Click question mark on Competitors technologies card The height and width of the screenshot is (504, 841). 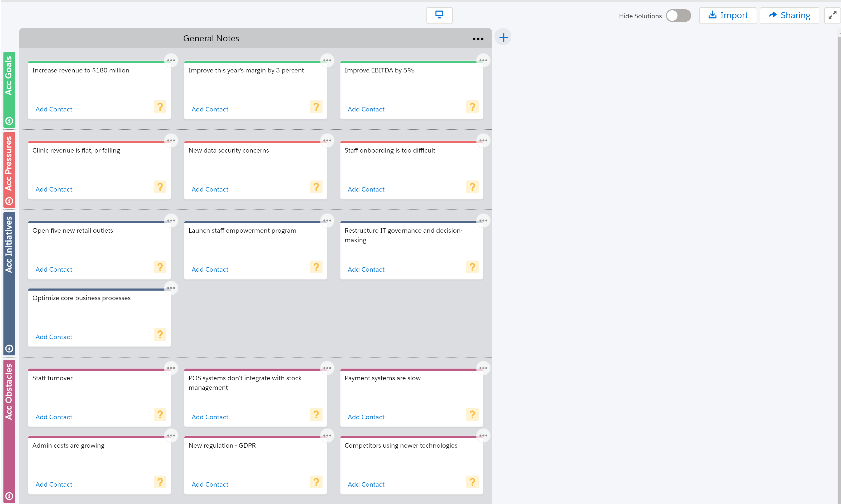click(x=472, y=482)
